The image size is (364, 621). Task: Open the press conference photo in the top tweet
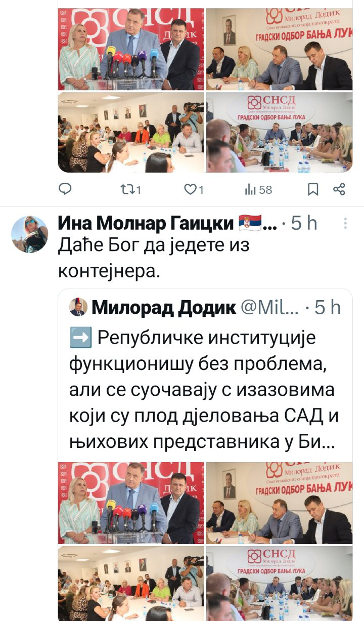(131, 49)
